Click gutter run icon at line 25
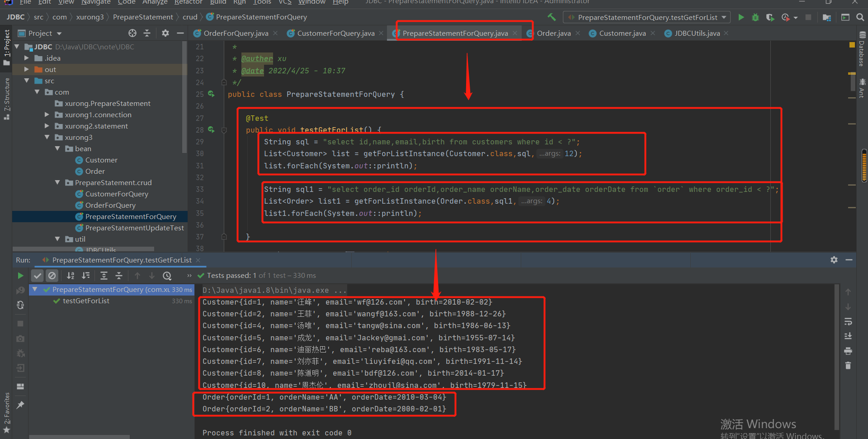868x439 pixels. click(x=211, y=94)
